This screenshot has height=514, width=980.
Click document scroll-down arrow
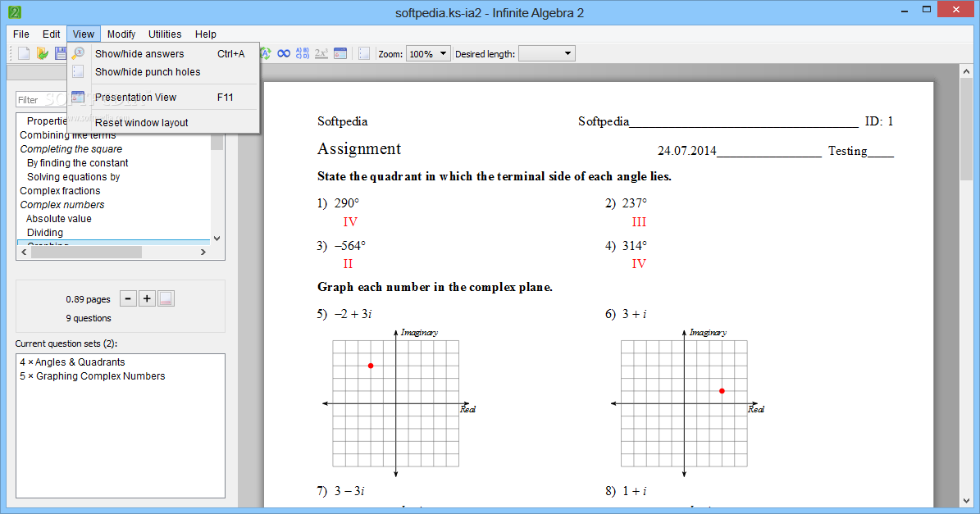pos(966,501)
